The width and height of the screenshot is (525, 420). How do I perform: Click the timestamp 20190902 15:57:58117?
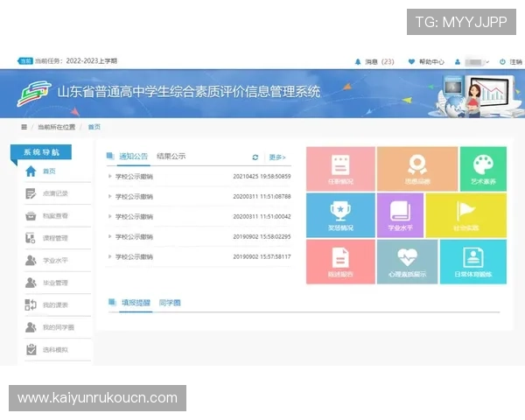pos(262,257)
